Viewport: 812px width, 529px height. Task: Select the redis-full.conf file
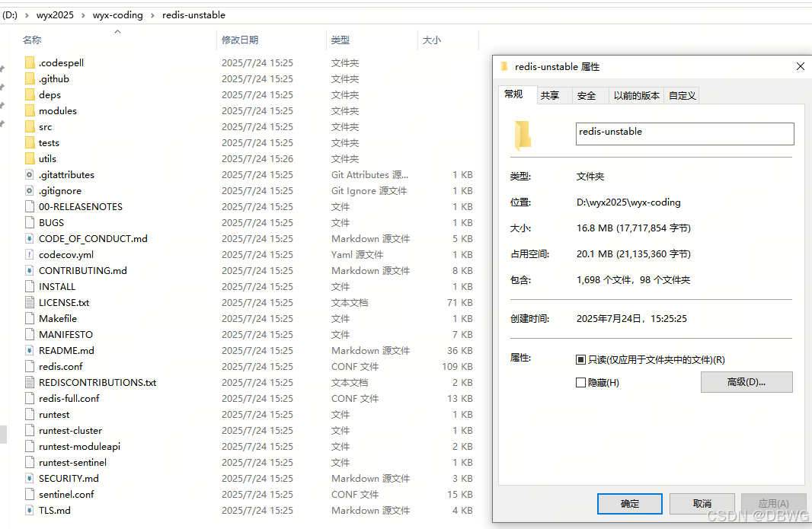click(x=69, y=399)
